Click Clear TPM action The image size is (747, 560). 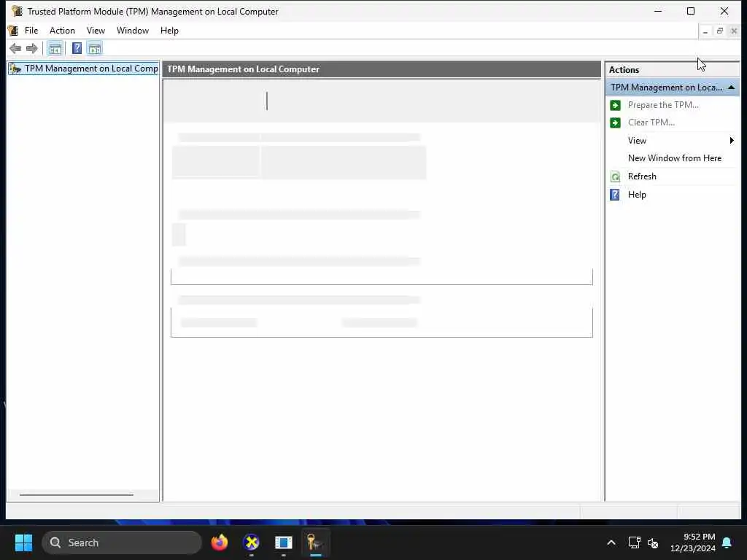click(651, 122)
